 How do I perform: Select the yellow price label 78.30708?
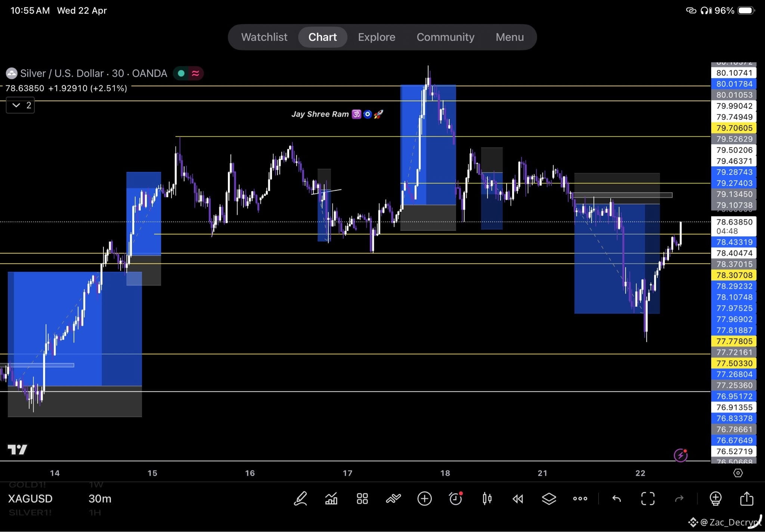(734, 275)
